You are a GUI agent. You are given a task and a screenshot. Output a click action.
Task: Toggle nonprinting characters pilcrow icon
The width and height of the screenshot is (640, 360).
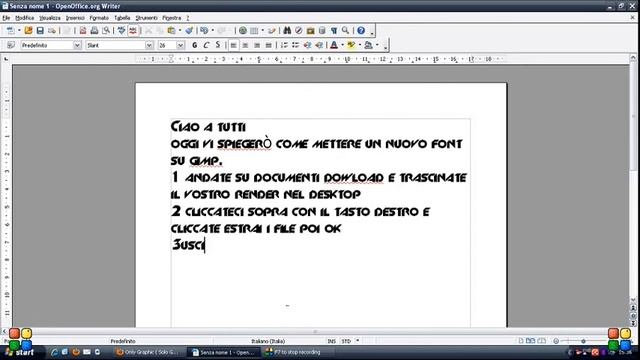pos(334,31)
